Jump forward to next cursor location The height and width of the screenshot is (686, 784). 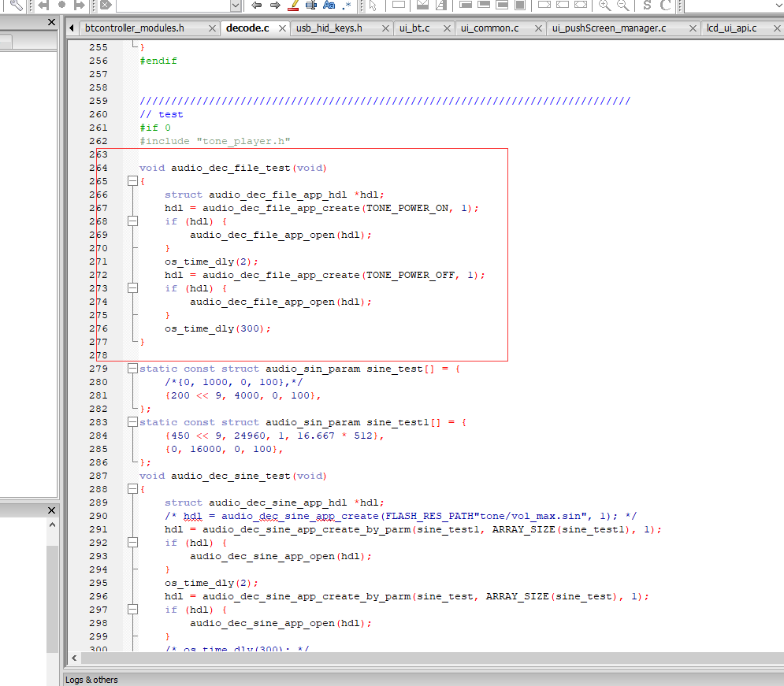click(x=79, y=5)
